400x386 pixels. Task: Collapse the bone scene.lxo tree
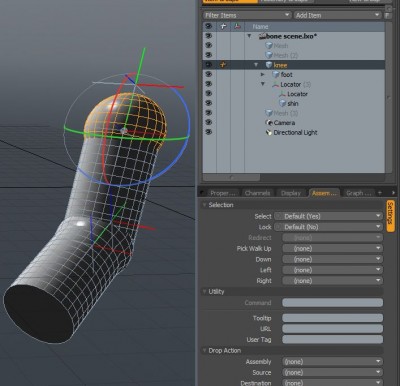(x=249, y=36)
